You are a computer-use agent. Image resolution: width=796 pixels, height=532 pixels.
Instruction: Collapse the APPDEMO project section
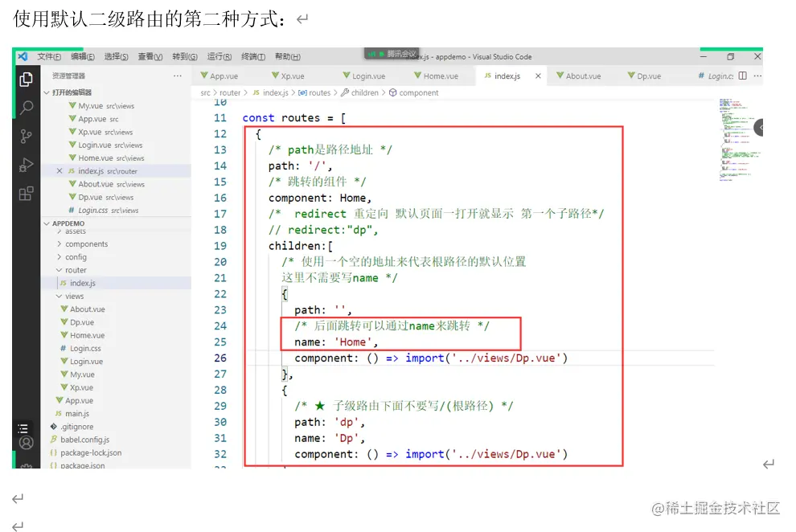click(x=68, y=223)
